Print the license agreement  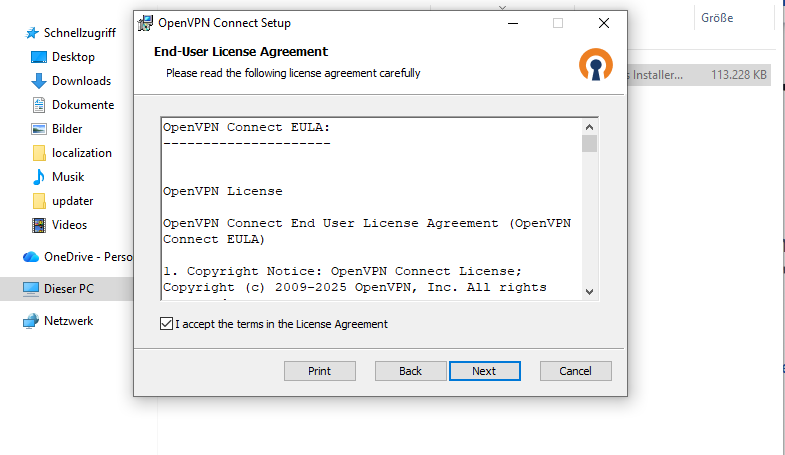pos(320,371)
